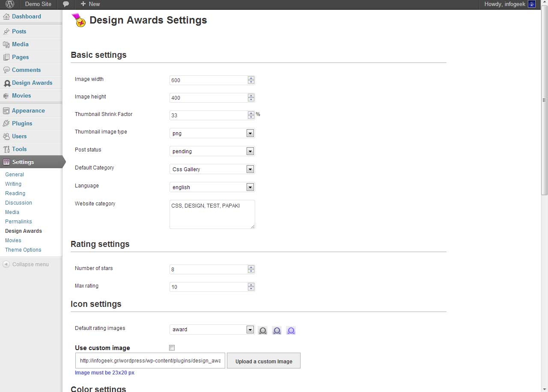Click the Pages sidebar icon
The height and width of the screenshot is (392, 548).
pyautogui.click(x=6, y=57)
